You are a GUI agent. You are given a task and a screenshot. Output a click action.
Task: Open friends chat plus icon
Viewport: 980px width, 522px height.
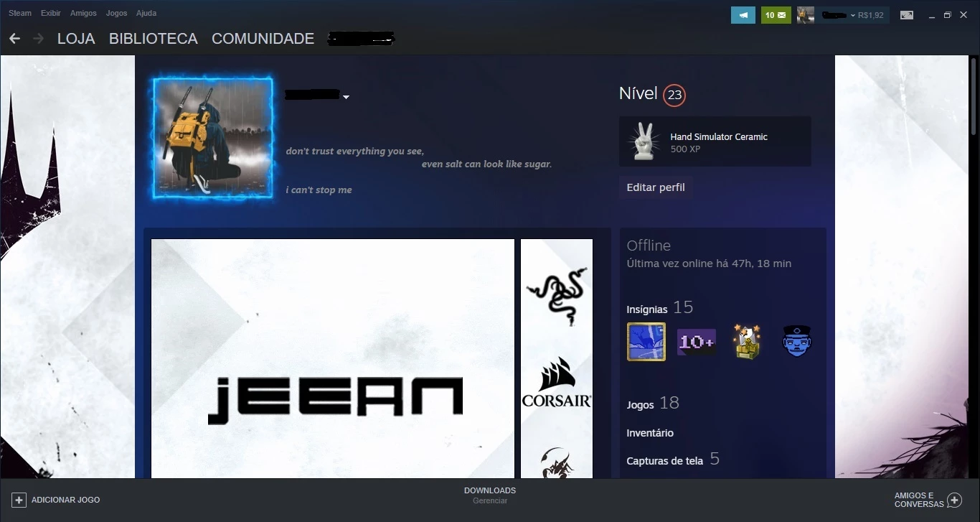[x=954, y=500]
